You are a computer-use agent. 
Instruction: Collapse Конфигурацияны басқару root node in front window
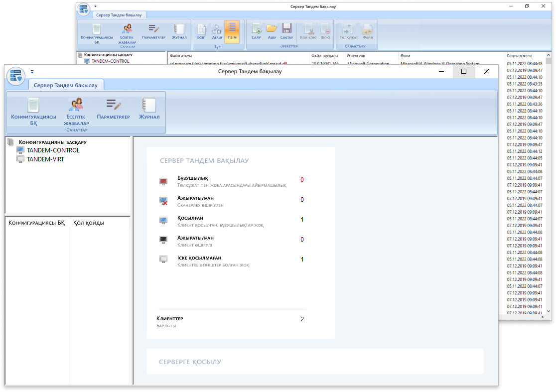11,142
